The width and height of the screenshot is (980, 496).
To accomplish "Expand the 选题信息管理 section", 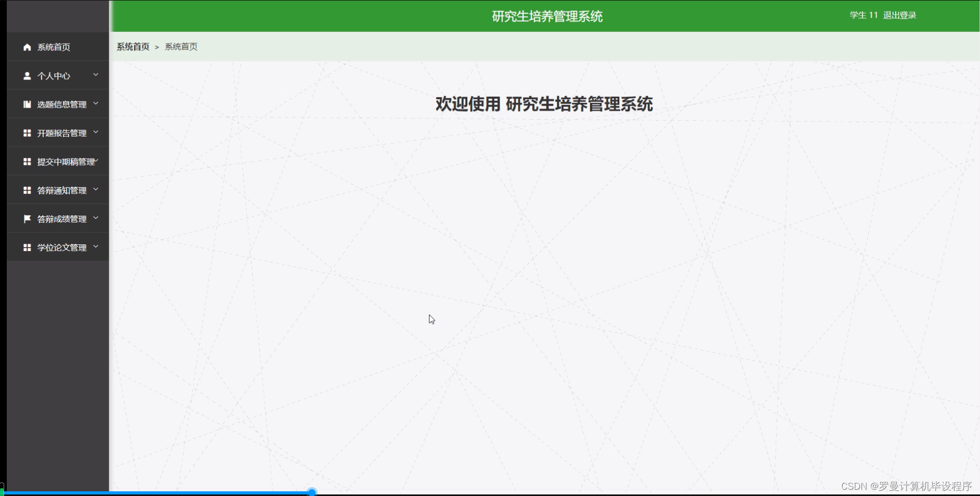I will pos(96,104).
